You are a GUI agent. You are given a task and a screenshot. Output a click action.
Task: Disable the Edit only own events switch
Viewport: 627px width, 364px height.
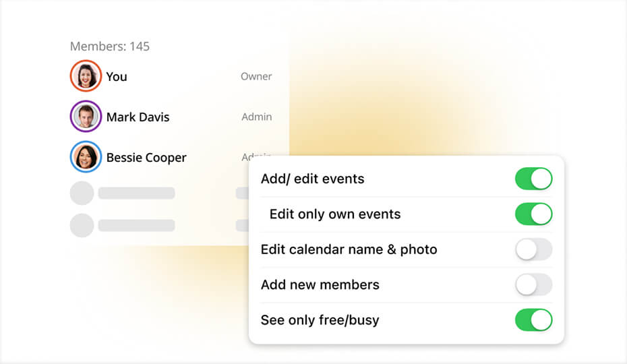[x=533, y=214]
